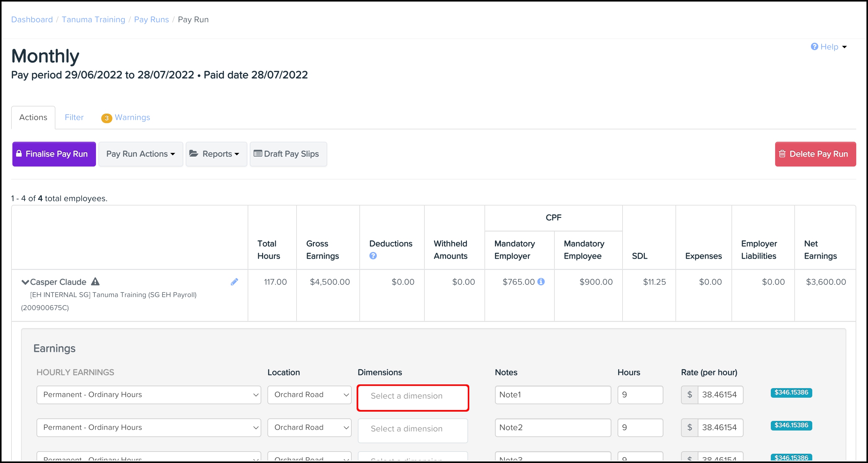Open the Tanuma Training breadcrumb link
Image resolution: width=868 pixels, height=463 pixels.
pyautogui.click(x=93, y=19)
